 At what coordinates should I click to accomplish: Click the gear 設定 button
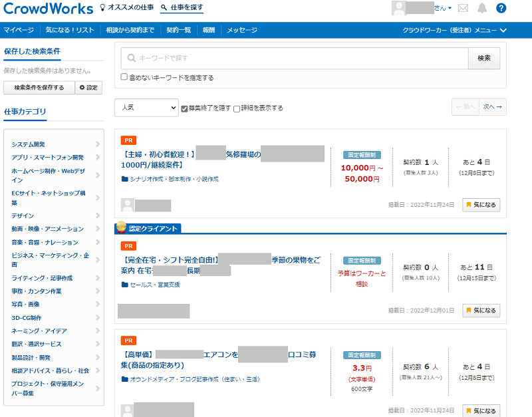click(x=88, y=88)
